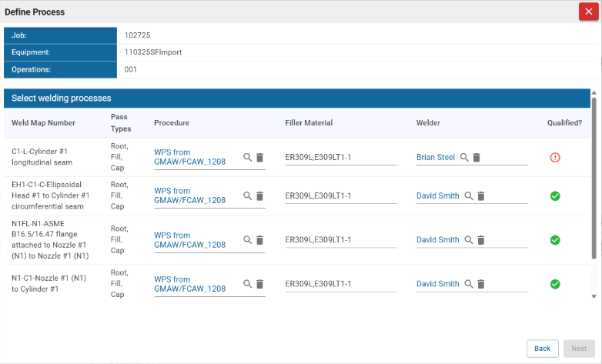The width and height of the screenshot is (602, 364).
Task: Delete procedure for C1-L-Cylinder longitudinal seam
Action: click(x=259, y=157)
